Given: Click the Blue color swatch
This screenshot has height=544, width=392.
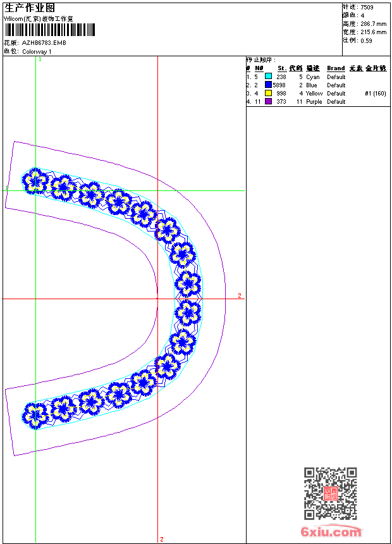Looking at the screenshot, I should [x=268, y=84].
